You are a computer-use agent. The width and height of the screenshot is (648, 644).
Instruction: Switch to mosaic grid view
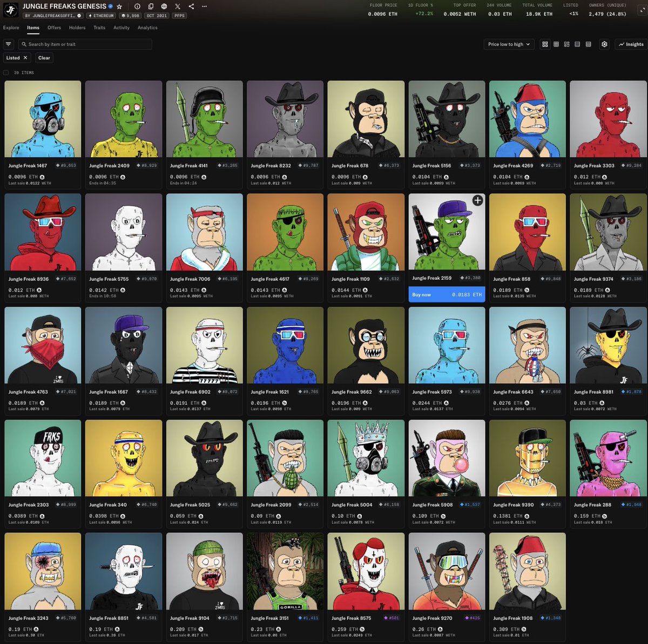pyautogui.click(x=566, y=44)
